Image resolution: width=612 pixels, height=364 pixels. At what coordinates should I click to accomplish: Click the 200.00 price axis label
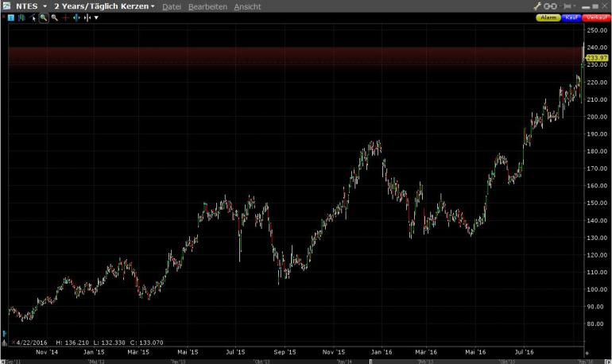(597, 117)
